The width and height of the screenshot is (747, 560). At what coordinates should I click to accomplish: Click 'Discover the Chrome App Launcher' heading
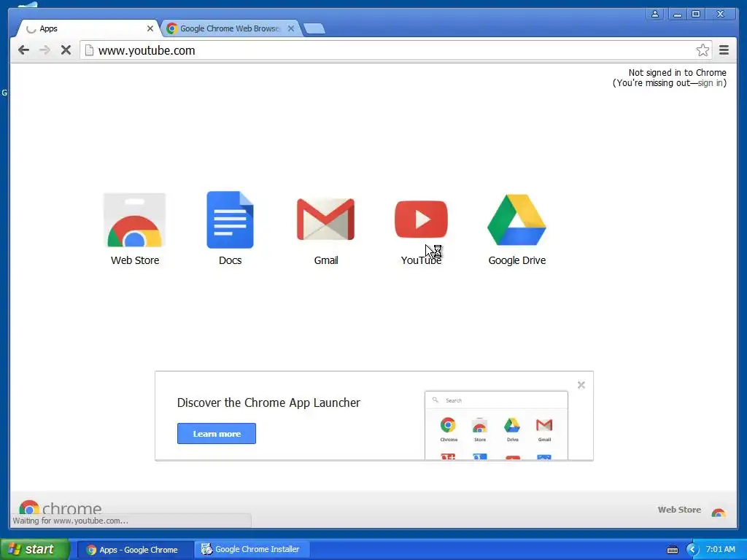268,402
